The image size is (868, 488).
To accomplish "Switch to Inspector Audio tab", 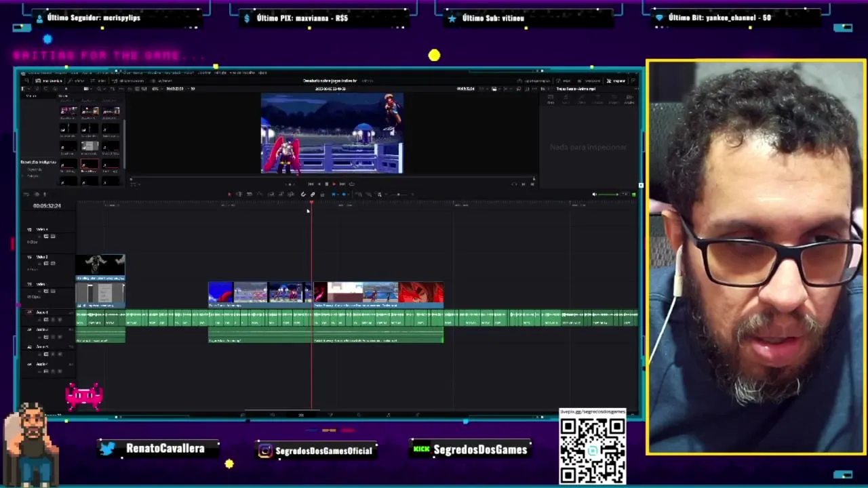I will coord(566,99).
